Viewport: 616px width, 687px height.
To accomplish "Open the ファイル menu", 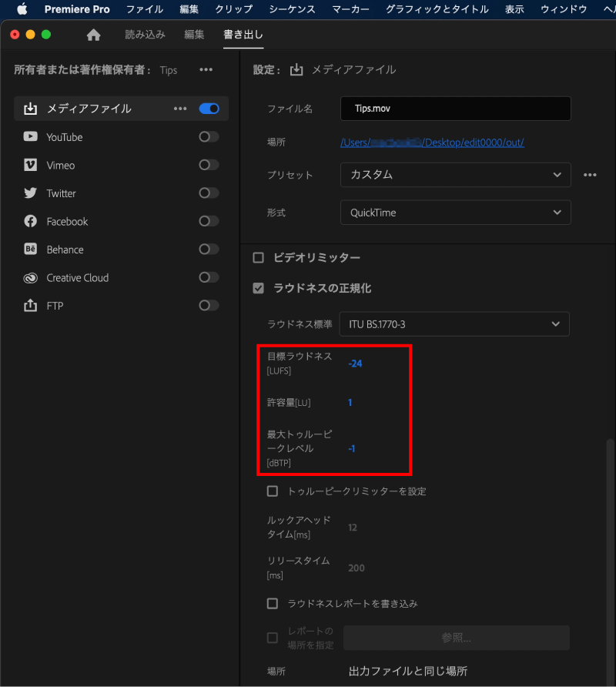I will 145,9.
